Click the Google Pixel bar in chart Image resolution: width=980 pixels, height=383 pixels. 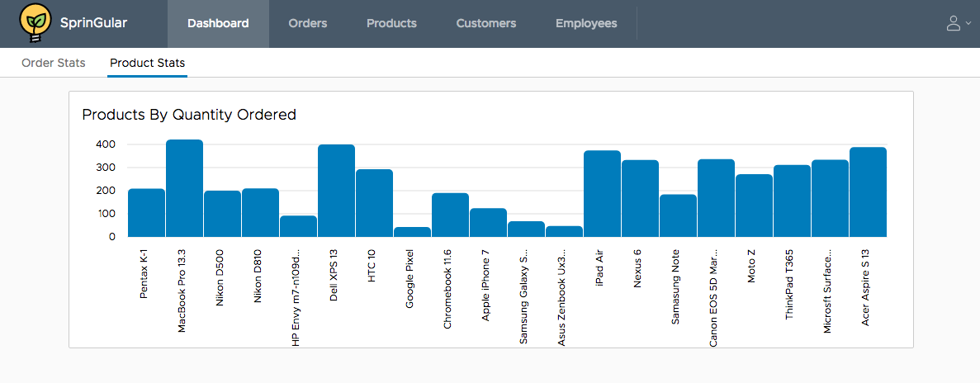(412, 232)
